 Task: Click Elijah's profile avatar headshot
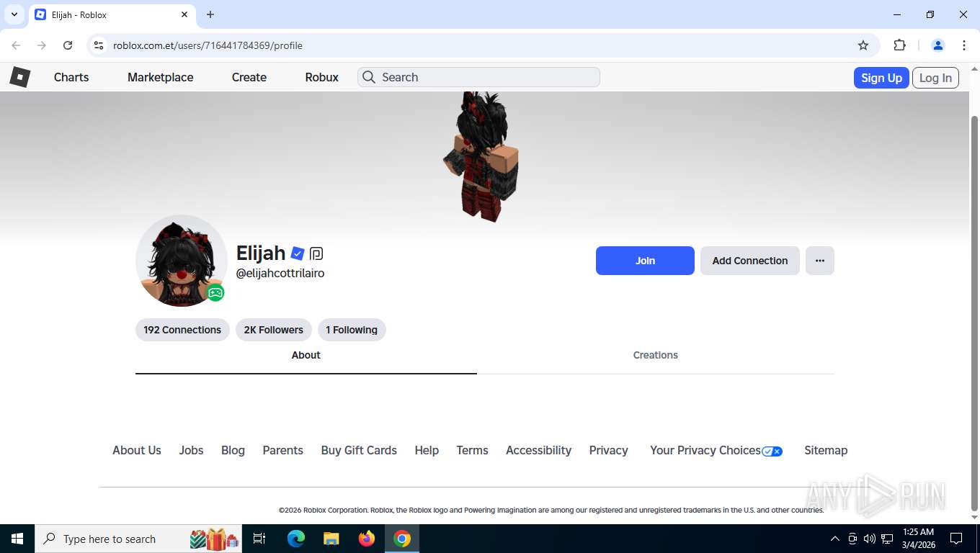coord(181,261)
